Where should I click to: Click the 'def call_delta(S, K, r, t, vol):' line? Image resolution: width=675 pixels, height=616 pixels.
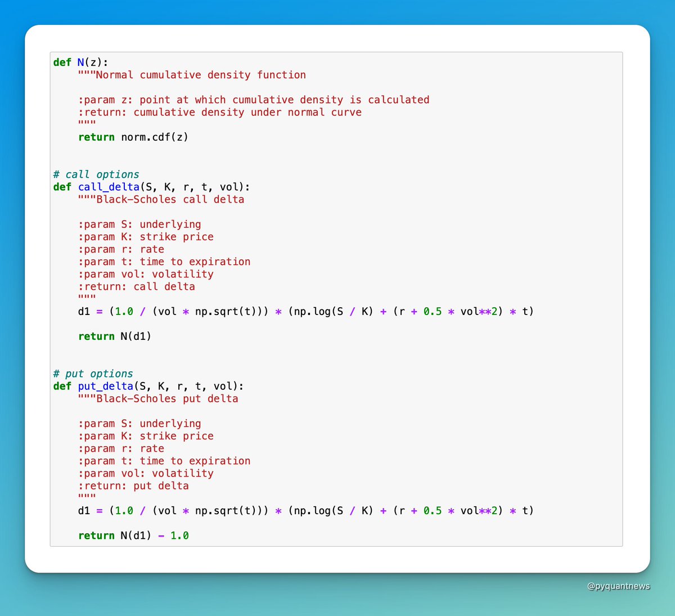click(152, 187)
